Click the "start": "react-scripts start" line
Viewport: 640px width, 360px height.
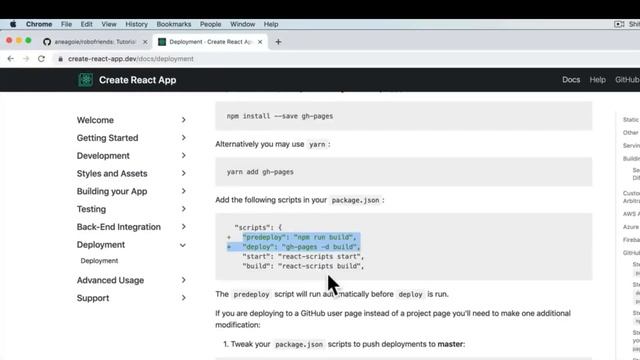[303, 256]
